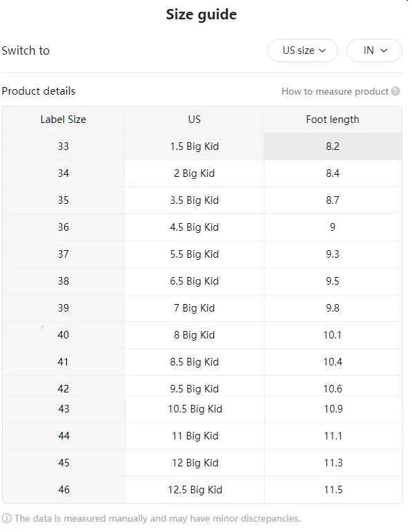Select the Foot length column header

[333, 120]
